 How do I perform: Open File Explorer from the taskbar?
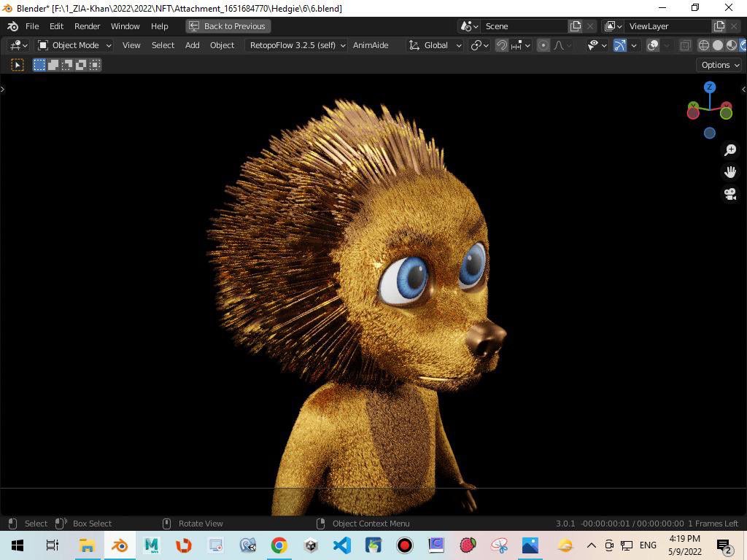[x=87, y=545]
